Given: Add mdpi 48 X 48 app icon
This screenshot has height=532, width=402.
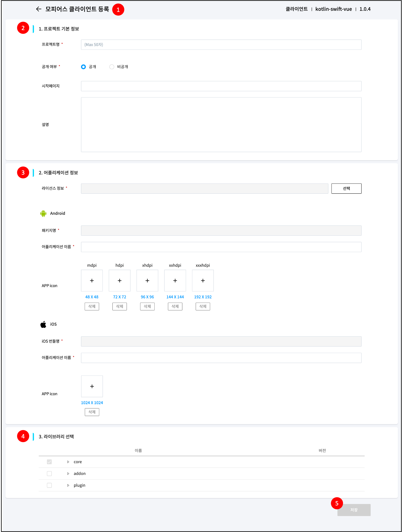Looking at the screenshot, I should coord(92,280).
